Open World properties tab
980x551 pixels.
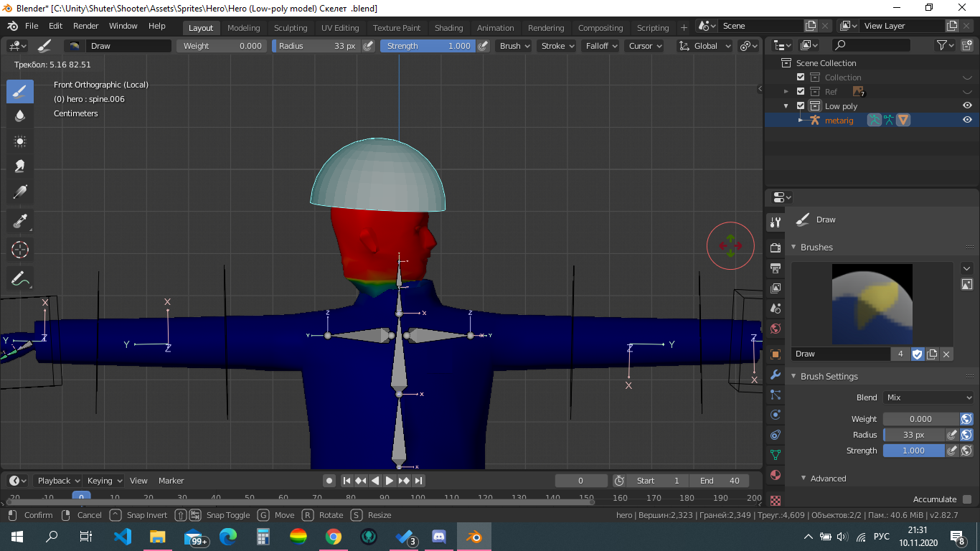coord(775,329)
